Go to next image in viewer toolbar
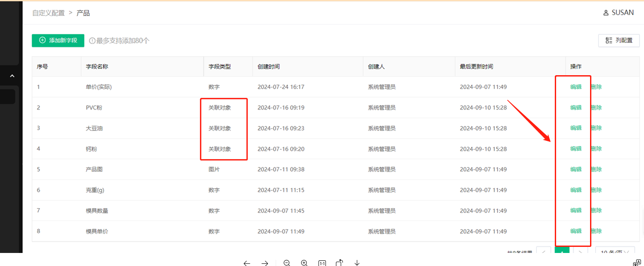This screenshot has width=644, height=266. [265, 263]
